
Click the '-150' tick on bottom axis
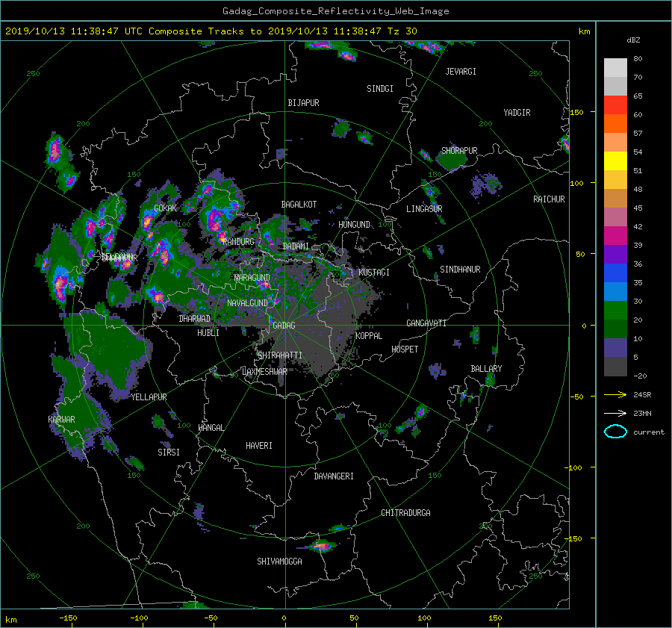pyautogui.click(x=68, y=618)
